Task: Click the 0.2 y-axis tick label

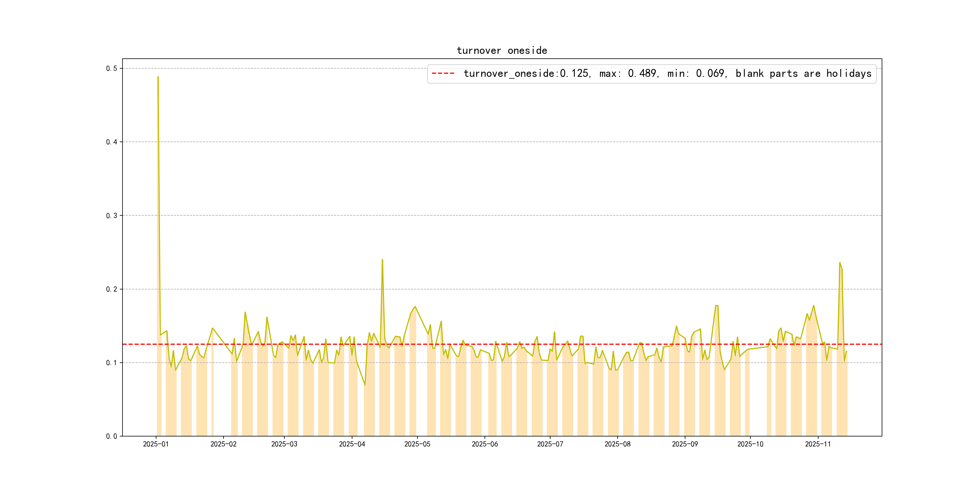Action: click(112, 289)
